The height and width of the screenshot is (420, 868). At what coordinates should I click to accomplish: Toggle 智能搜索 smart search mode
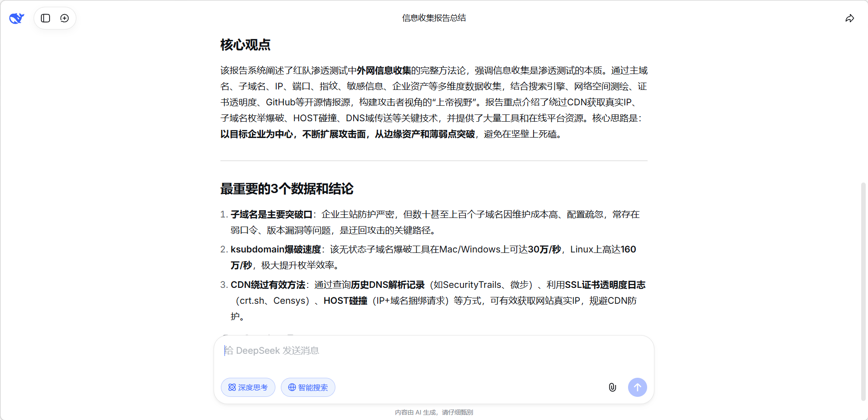pos(308,387)
